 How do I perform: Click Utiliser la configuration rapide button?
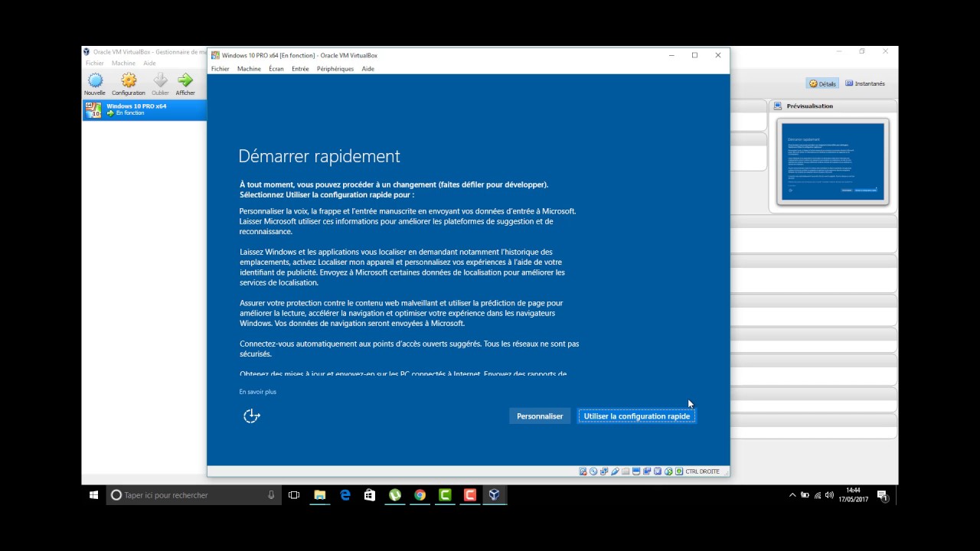pos(637,416)
